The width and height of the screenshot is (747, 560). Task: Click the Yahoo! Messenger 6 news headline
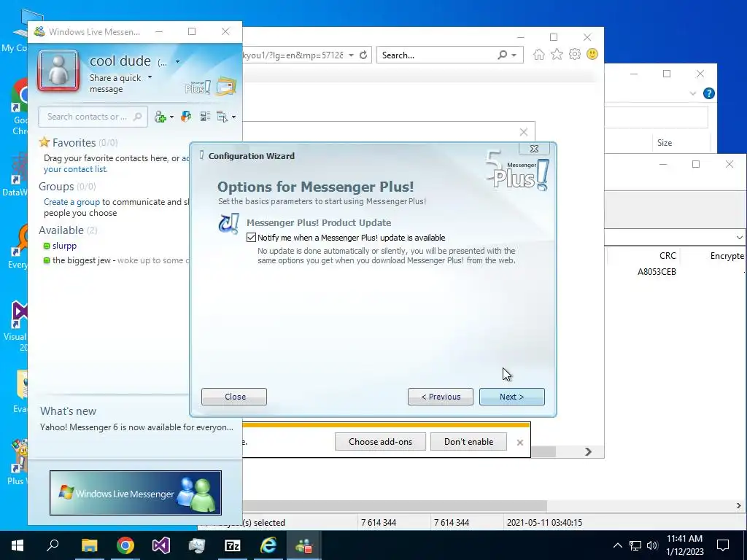(136, 427)
